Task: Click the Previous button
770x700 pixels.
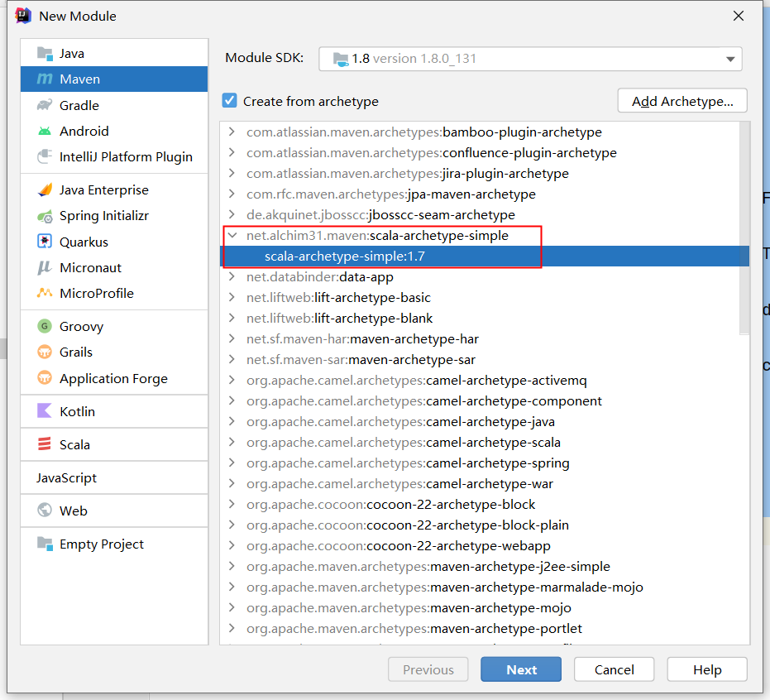Action: [428, 669]
